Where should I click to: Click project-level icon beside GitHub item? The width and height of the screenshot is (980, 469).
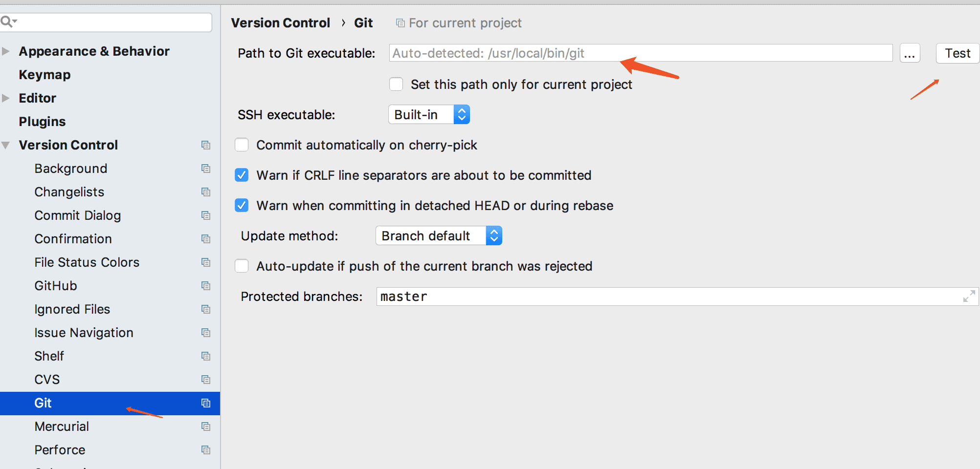click(x=206, y=286)
